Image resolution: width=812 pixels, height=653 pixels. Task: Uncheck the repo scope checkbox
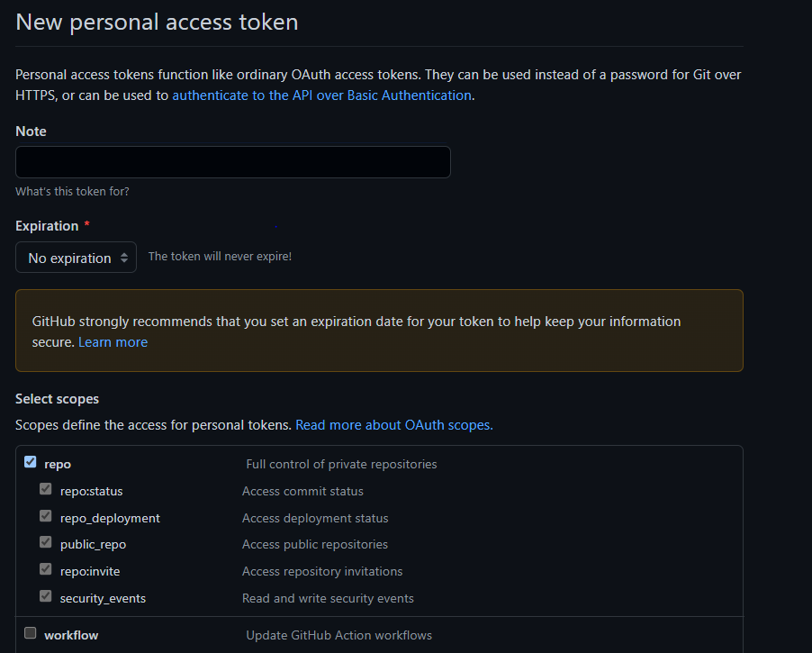(x=31, y=462)
